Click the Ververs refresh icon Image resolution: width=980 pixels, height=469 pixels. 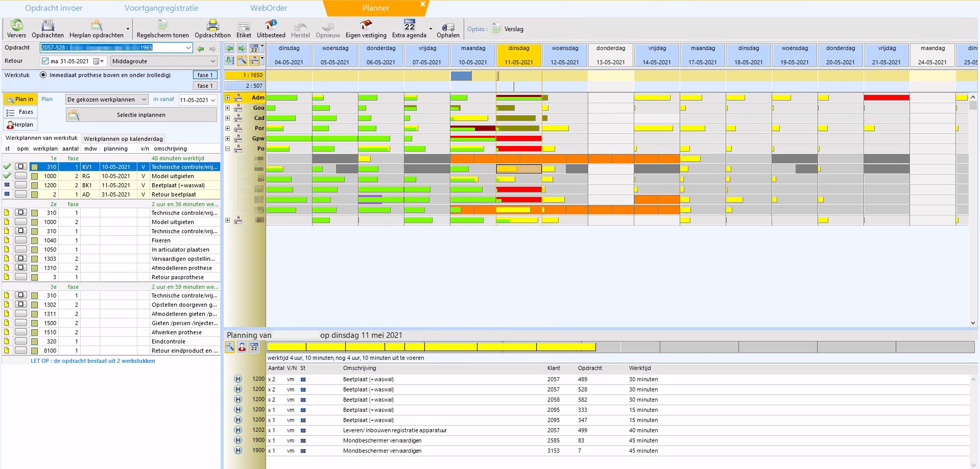[16, 26]
